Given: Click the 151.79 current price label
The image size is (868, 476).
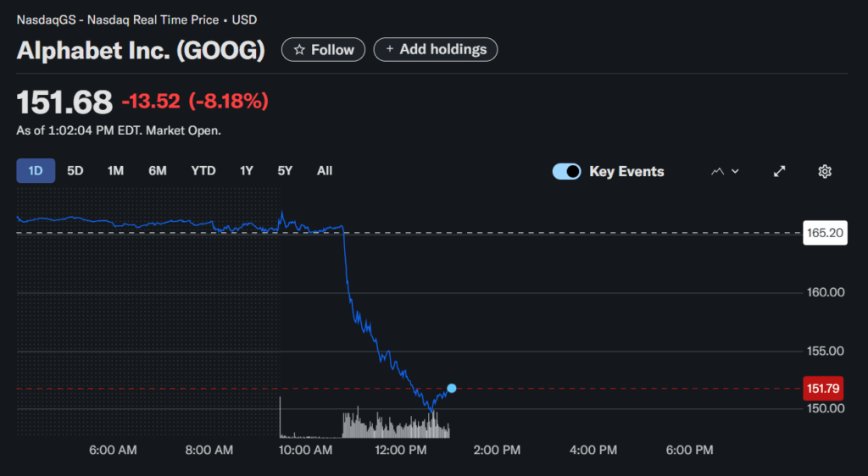Looking at the screenshot, I should pos(825,389).
